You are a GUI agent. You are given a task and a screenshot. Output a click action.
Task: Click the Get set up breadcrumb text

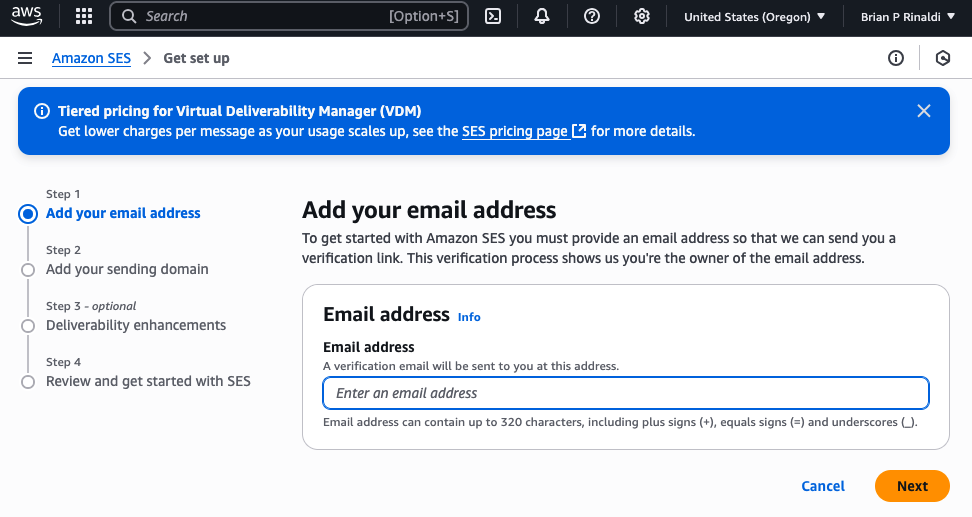(x=197, y=58)
